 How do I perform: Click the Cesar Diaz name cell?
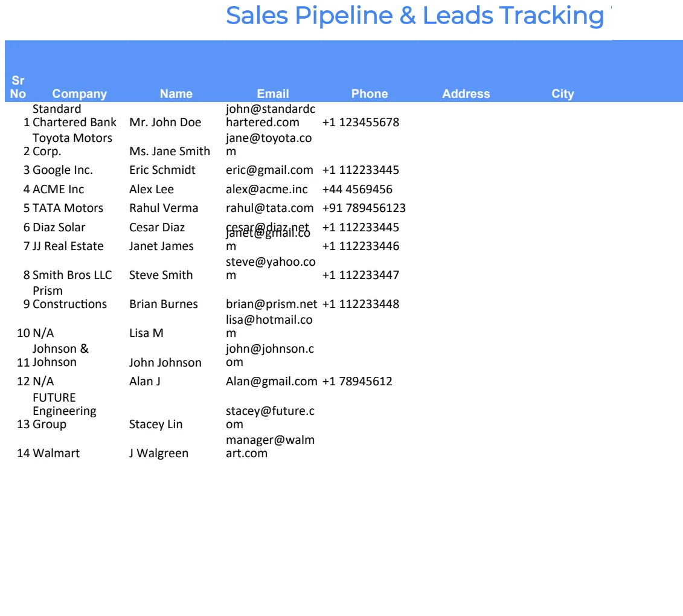point(157,228)
